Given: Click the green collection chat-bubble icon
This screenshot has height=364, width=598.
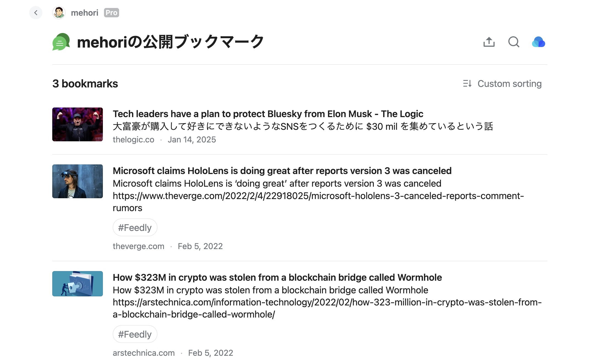Looking at the screenshot, I should tap(61, 42).
